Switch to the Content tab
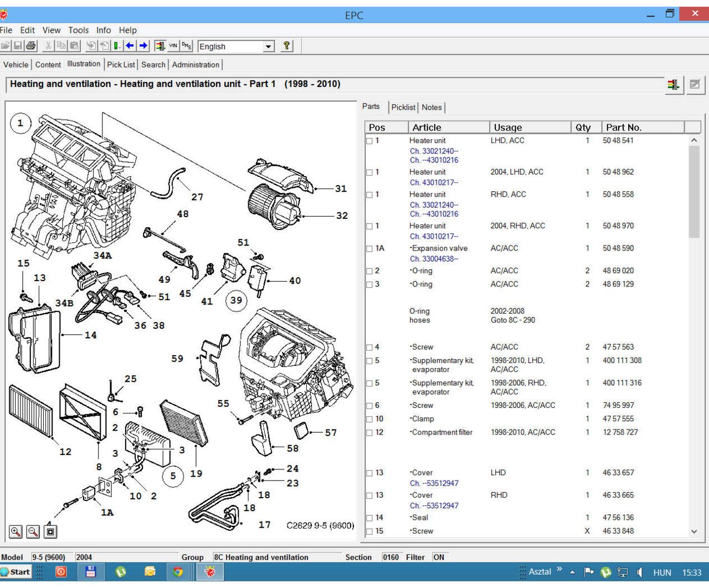The image size is (709, 588). (48, 65)
